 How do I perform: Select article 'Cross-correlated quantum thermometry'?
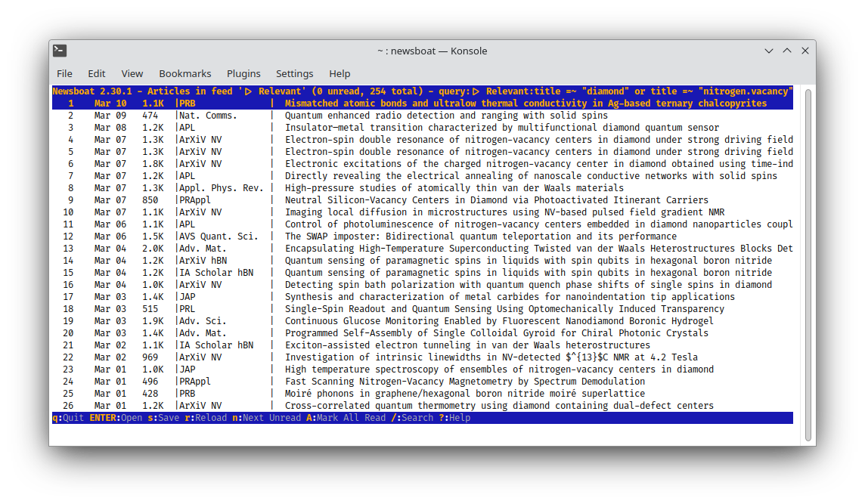tap(423, 406)
